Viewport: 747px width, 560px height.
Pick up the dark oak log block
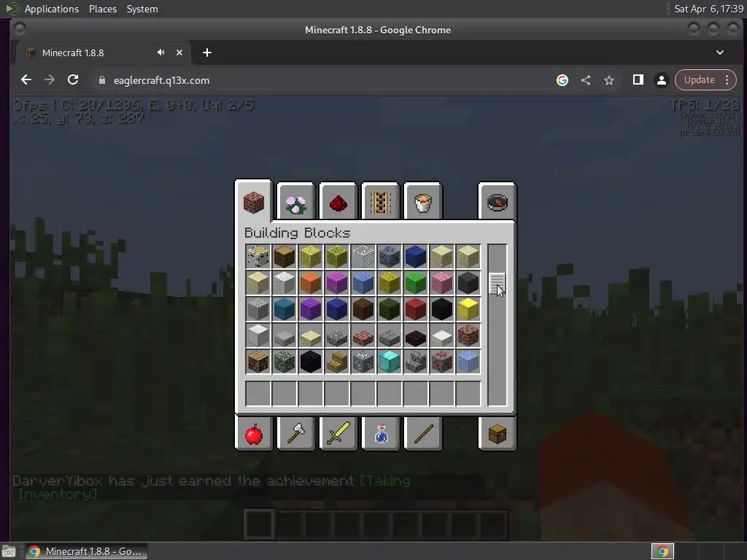click(x=285, y=257)
